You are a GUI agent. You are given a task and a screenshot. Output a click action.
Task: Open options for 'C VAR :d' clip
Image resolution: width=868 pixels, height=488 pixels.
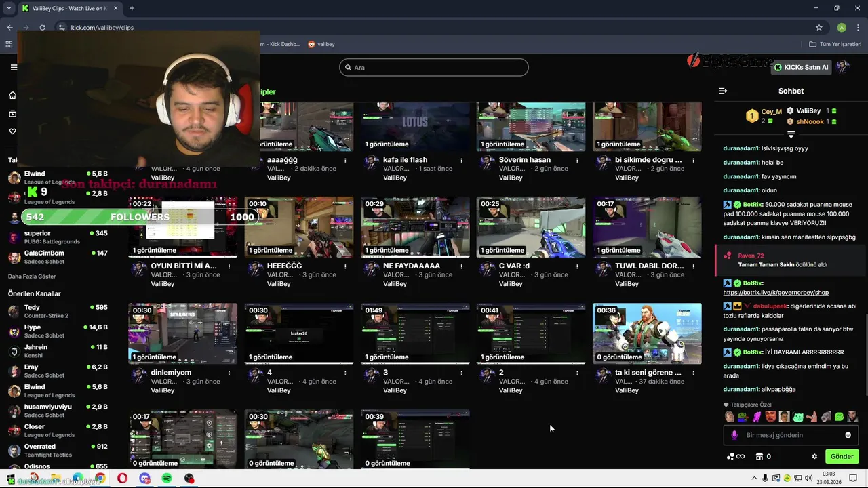tap(577, 267)
